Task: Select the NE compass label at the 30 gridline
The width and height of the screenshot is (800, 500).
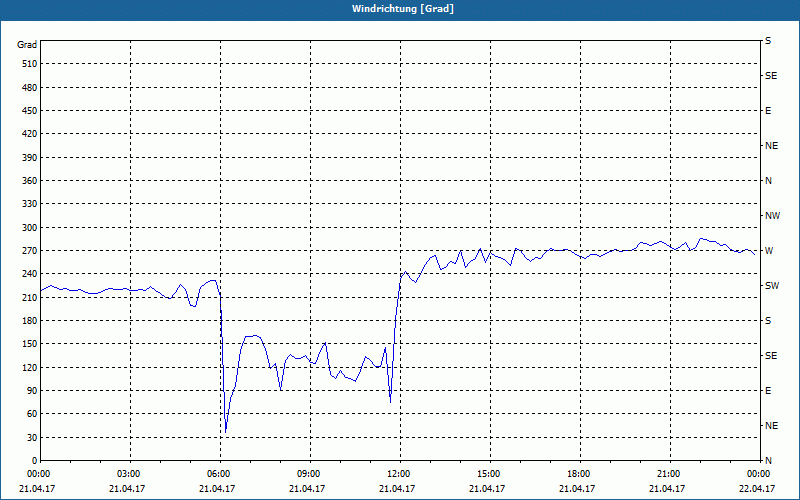Action: pyautogui.click(x=771, y=426)
